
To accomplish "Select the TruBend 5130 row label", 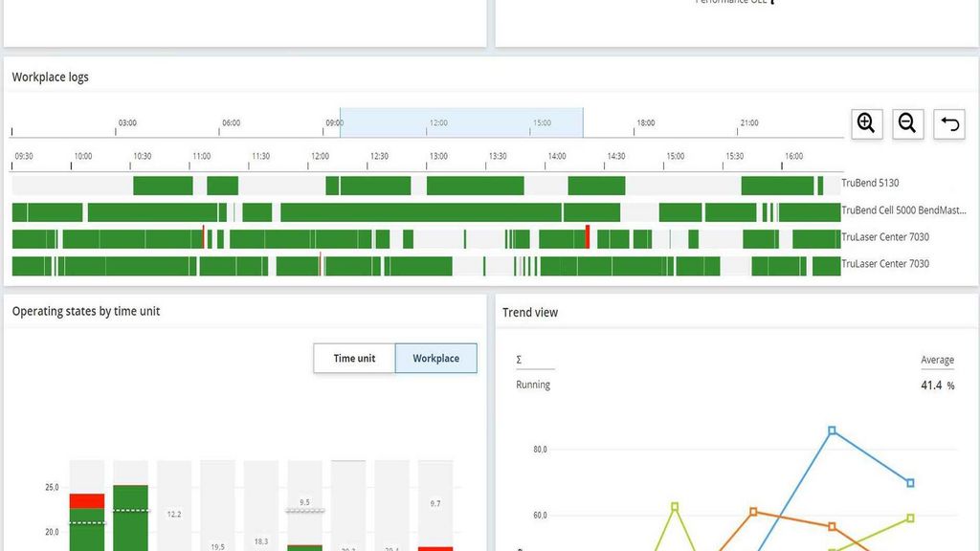I will (x=870, y=184).
